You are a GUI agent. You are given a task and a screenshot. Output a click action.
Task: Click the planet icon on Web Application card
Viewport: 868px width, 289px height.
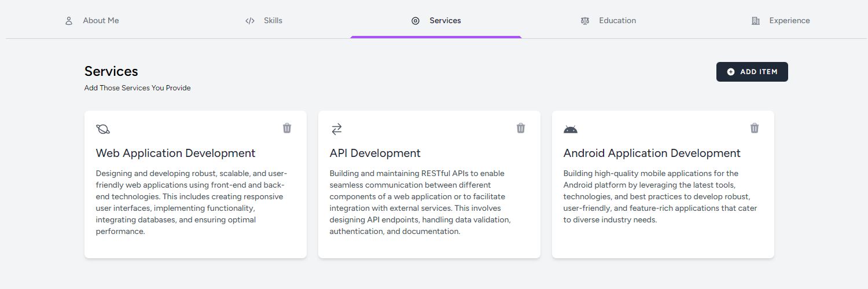(x=103, y=129)
